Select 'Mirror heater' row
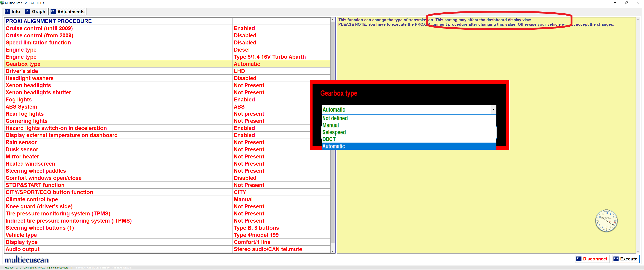 coord(167,157)
